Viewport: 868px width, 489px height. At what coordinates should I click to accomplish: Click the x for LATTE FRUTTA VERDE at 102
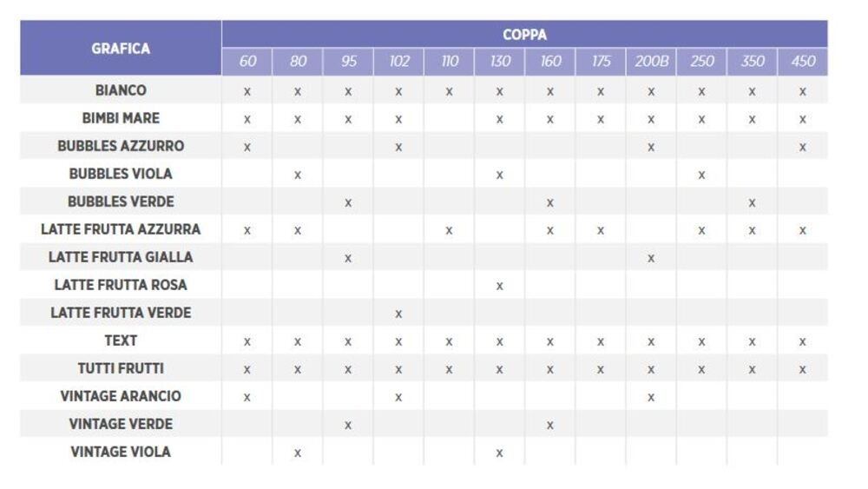coord(398,314)
